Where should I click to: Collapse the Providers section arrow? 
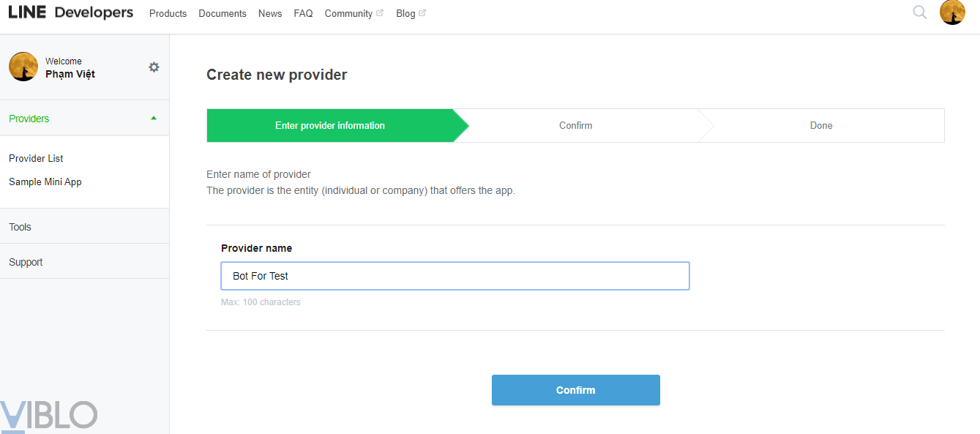click(154, 119)
